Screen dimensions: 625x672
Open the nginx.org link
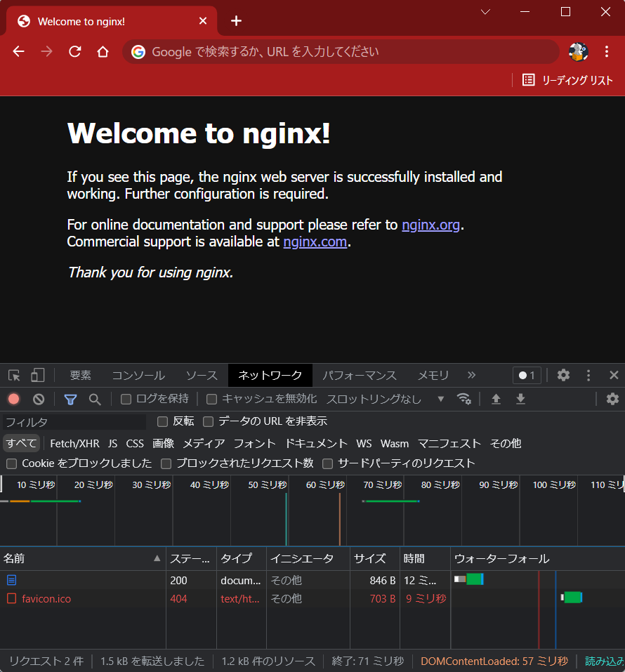(430, 225)
